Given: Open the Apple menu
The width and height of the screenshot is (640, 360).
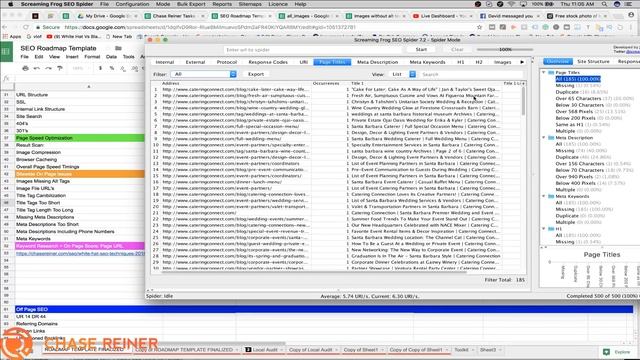Looking at the screenshot, I should point(11,4).
